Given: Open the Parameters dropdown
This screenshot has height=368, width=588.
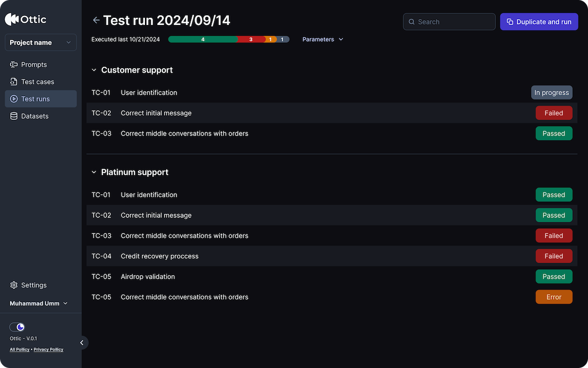Looking at the screenshot, I should tap(322, 39).
